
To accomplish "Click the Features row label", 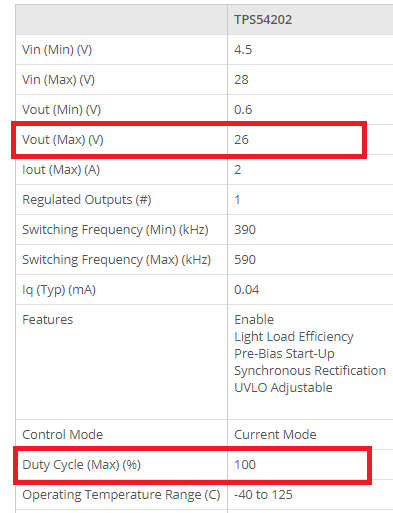I will pos(48,320).
